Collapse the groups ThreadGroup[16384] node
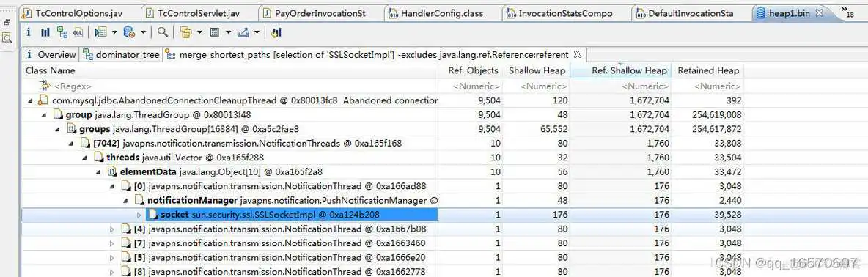This screenshot has width=868, height=277. [x=58, y=130]
